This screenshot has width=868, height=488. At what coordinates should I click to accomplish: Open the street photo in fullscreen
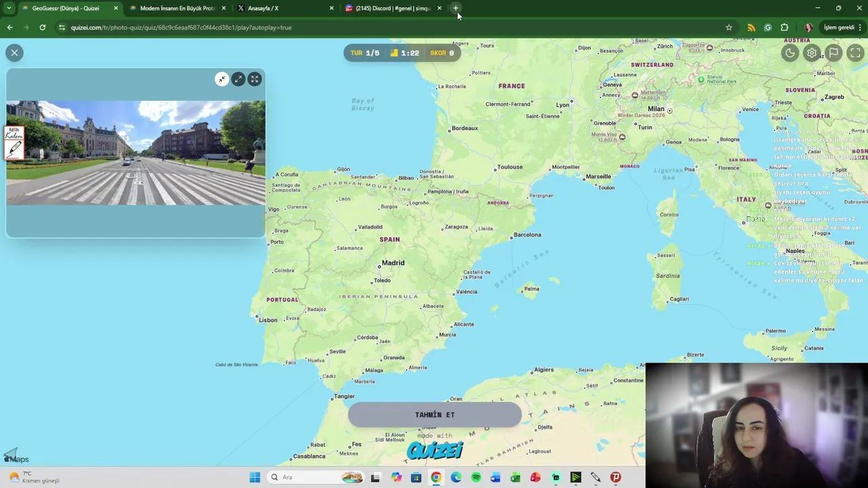click(x=254, y=79)
